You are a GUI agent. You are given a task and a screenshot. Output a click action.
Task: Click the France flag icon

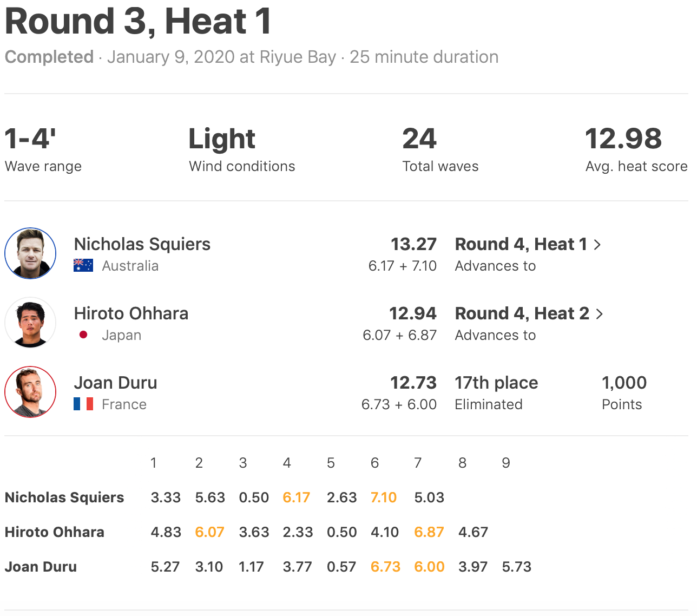pyautogui.click(x=83, y=404)
